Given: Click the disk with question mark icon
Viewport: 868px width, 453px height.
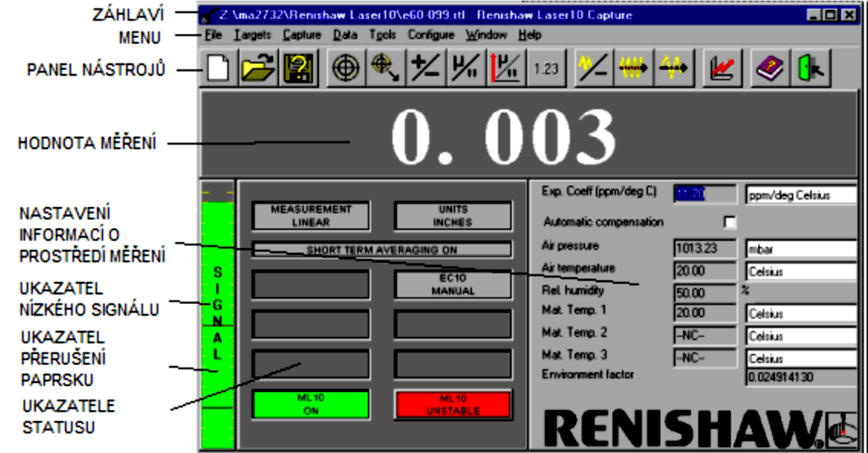Looking at the screenshot, I should 299,68.
